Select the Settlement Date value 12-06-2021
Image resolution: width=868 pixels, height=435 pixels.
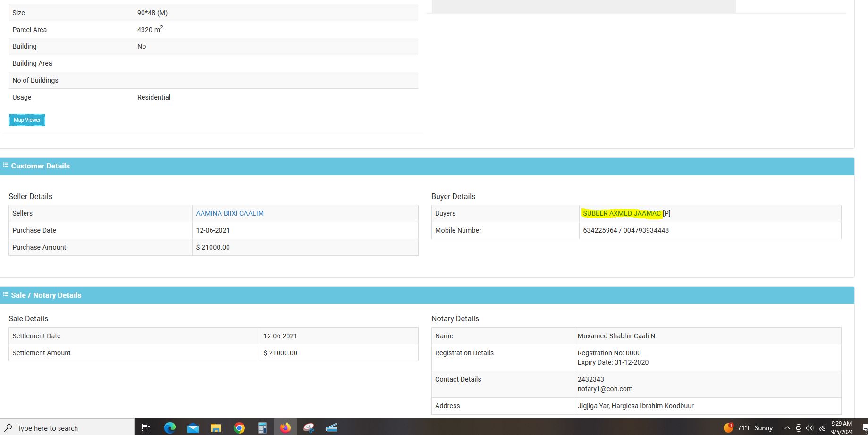(x=280, y=336)
